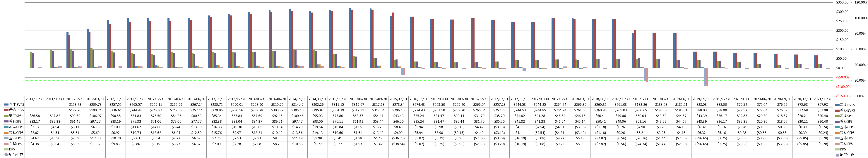
Task: Click the $2.02 cell in 希釈CFPS row
Action: pos(35,133)
